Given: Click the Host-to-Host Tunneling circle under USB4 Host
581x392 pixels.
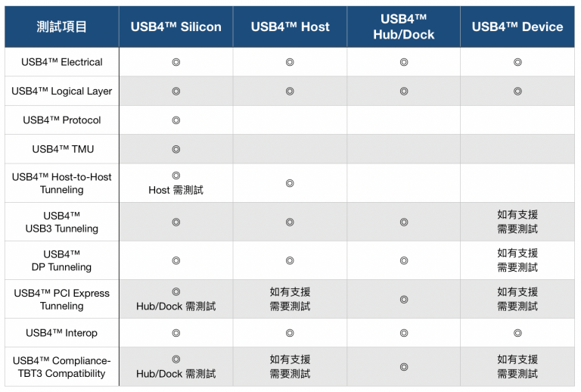Looking at the screenshot, I should (x=290, y=183).
